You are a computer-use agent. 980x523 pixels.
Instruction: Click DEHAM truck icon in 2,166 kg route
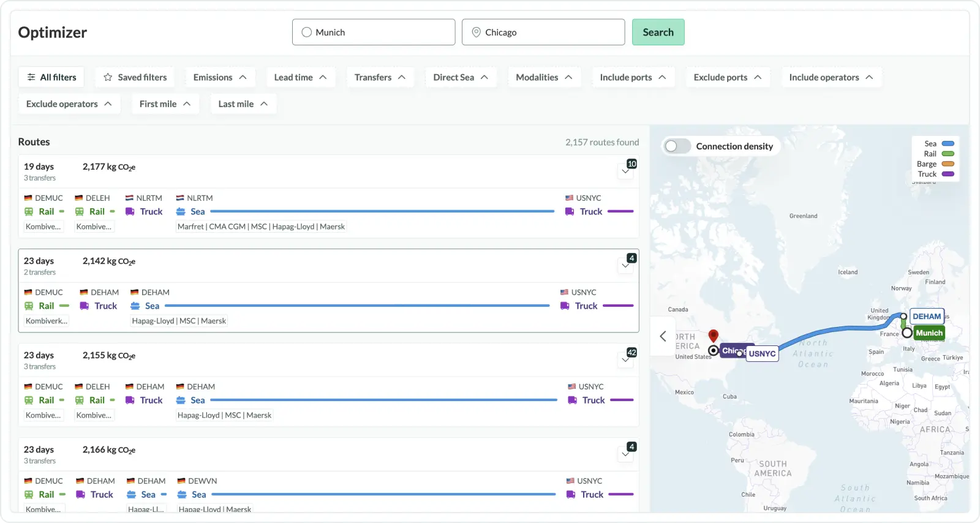(x=80, y=495)
